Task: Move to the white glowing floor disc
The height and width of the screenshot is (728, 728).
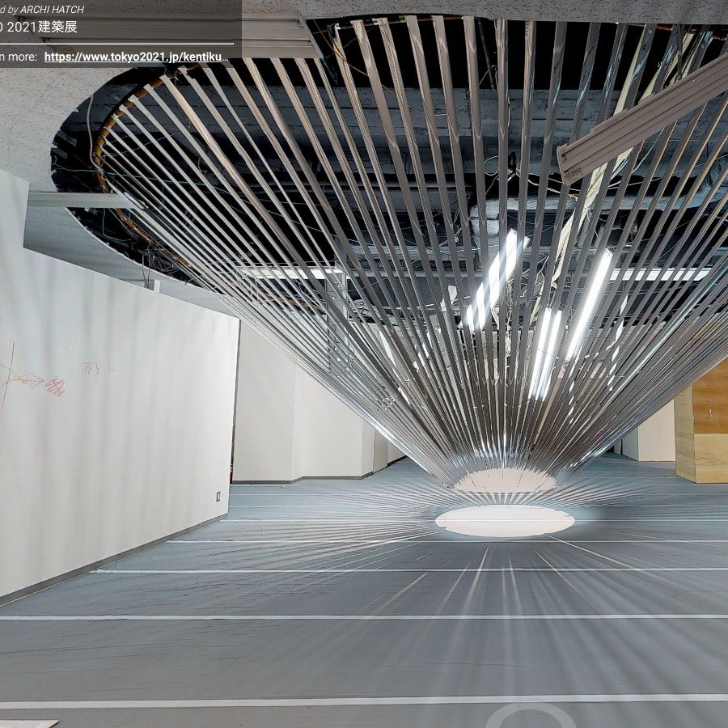Action: pyautogui.click(x=505, y=520)
